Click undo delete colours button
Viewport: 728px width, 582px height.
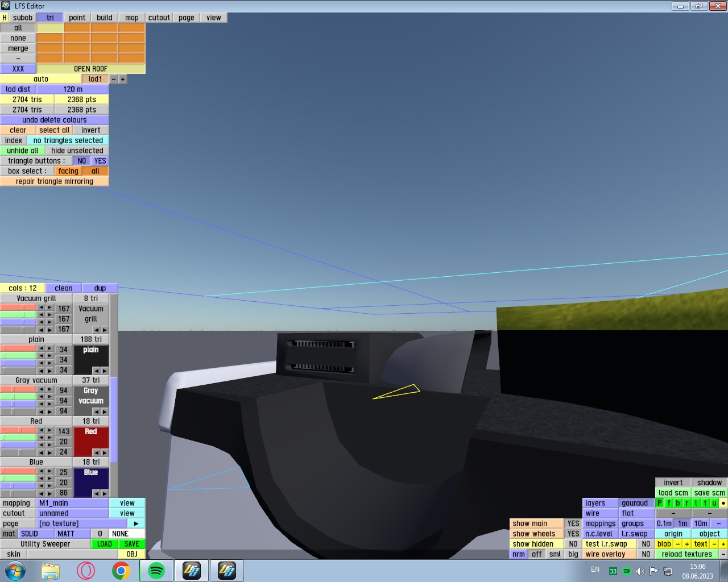[x=55, y=120]
